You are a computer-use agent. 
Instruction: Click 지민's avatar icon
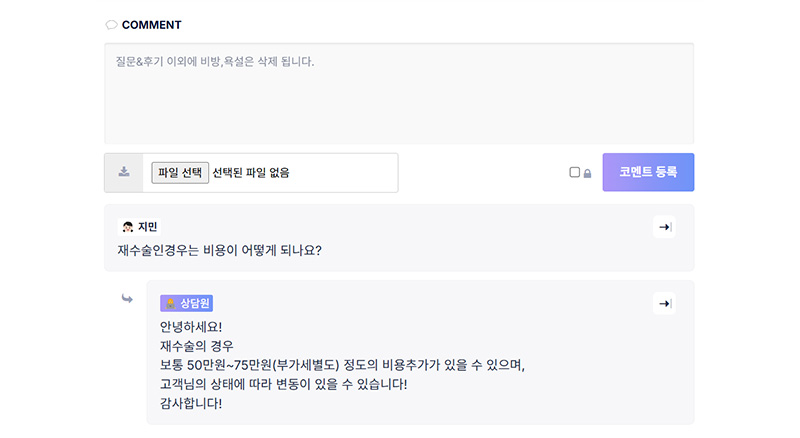point(128,227)
